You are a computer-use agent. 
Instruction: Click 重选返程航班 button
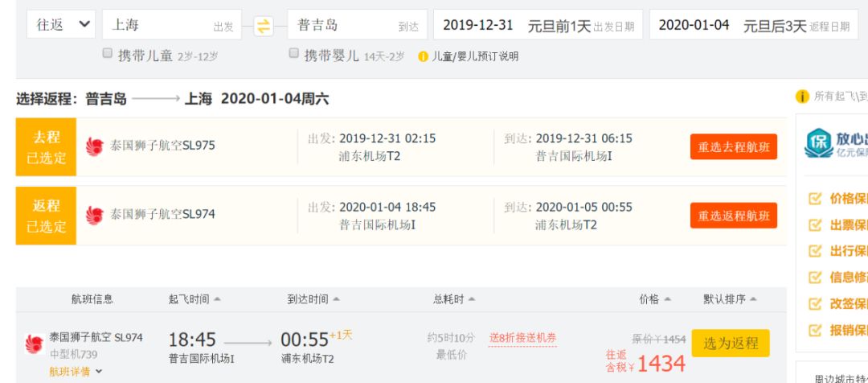(734, 216)
